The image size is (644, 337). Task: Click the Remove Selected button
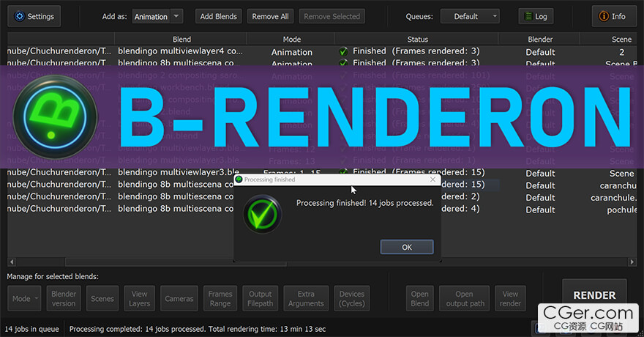332,16
